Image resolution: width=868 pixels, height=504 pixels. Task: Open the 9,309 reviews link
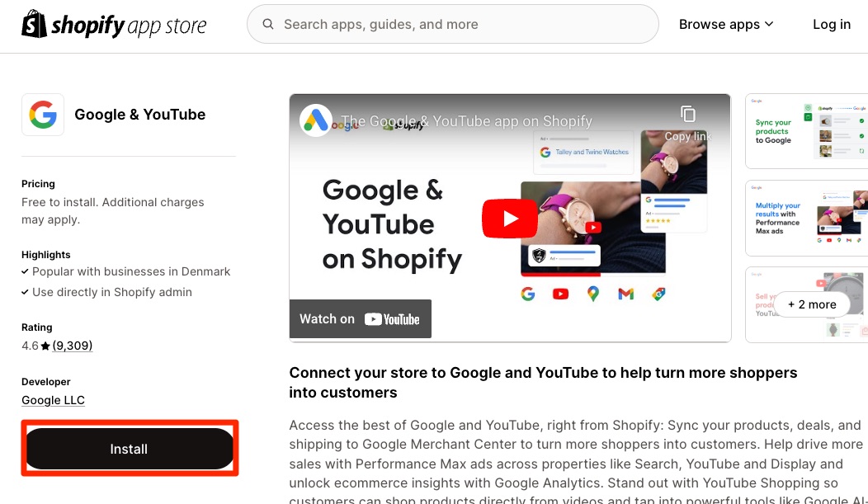pos(73,346)
